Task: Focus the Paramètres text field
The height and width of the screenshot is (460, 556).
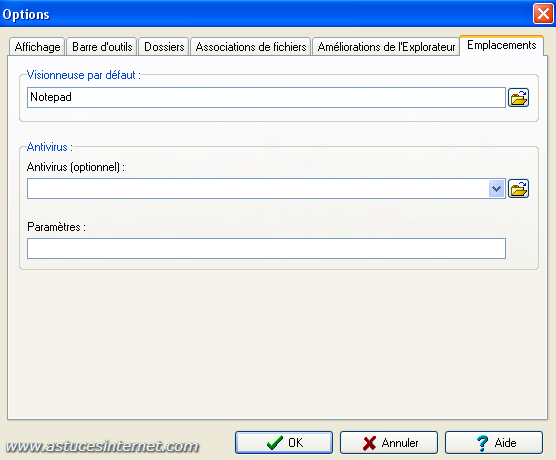Action: [266, 248]
